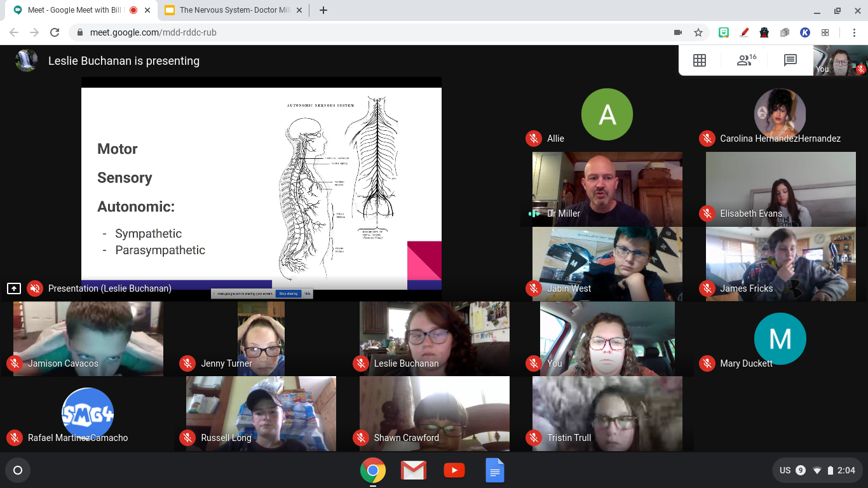Viewport: 868px width, 488px height.
Task: Show the participants list with 16 people
Action: [x=745, y=60]
